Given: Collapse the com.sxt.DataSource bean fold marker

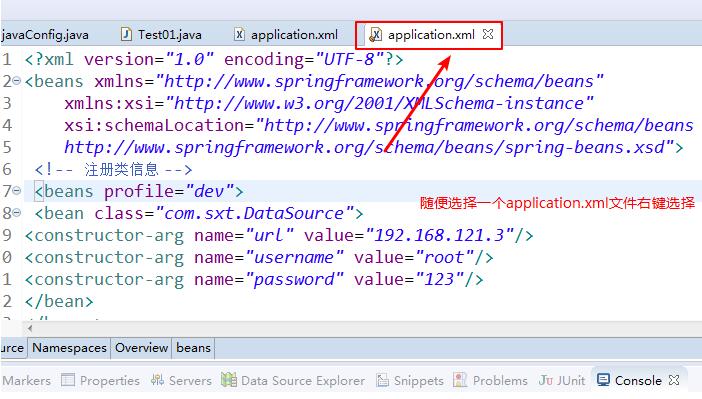Looking at the screenshot, I should (x=17, y=213).
